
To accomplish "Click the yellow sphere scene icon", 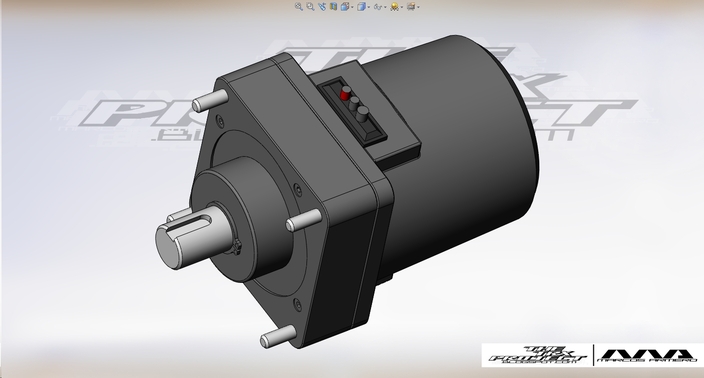I will [x=395, y=6].
